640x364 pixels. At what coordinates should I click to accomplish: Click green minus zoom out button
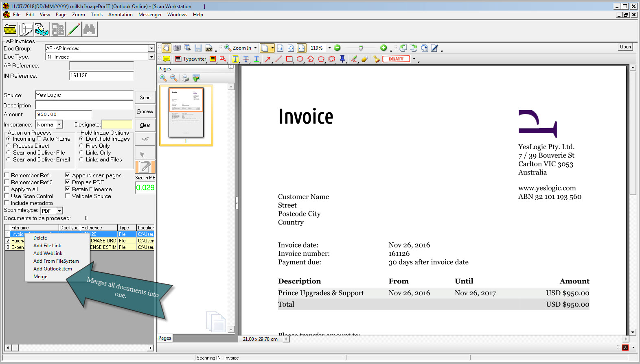coord(337,48)
